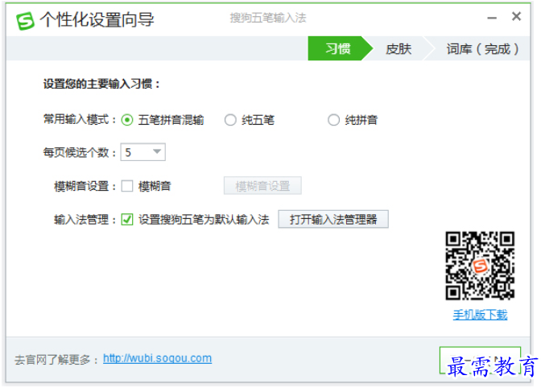Click the 模糊音设置 button

click(x=262, y=186)
